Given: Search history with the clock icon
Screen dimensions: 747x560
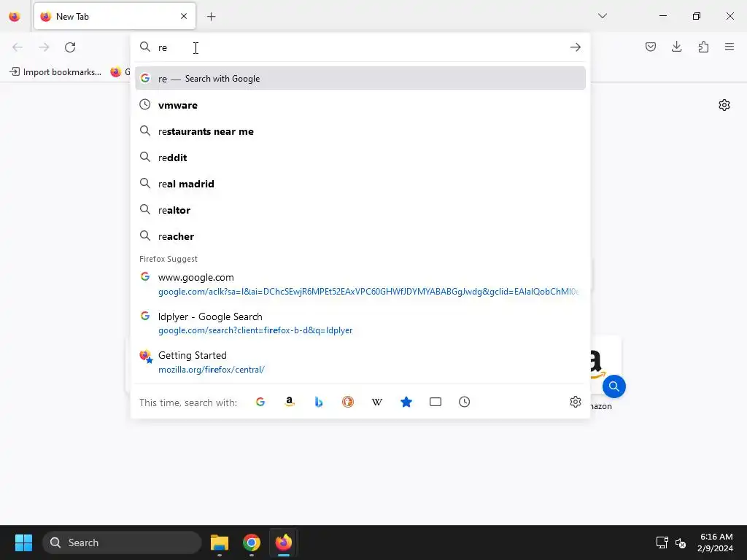Looking at the screenshot, I should tap(465, 402).
